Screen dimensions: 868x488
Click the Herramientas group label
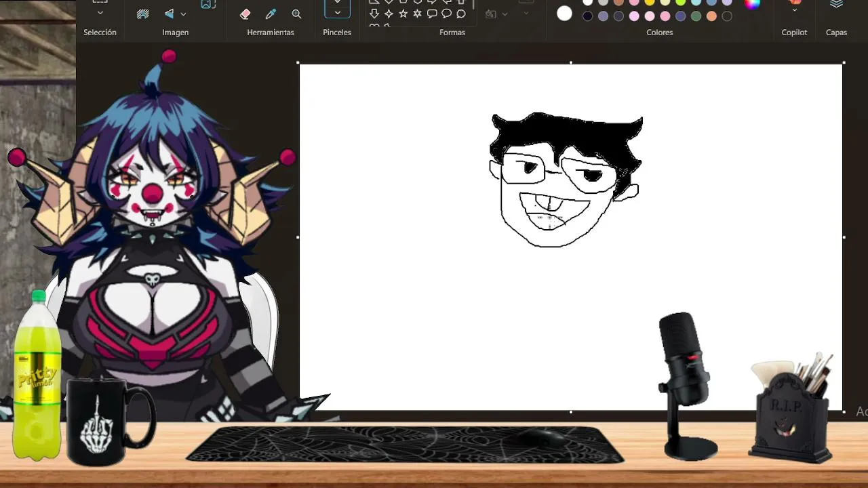point(271,33)
